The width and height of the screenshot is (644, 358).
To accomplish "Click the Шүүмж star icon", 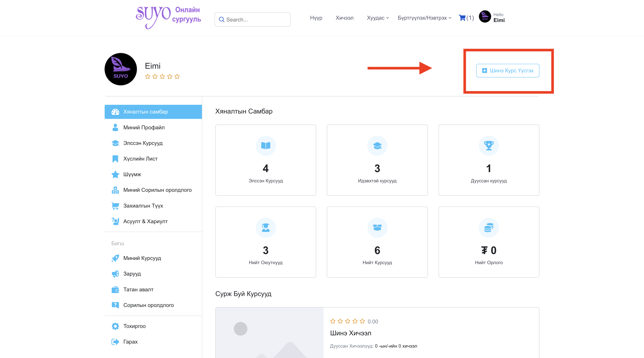I will click(115, 174).
